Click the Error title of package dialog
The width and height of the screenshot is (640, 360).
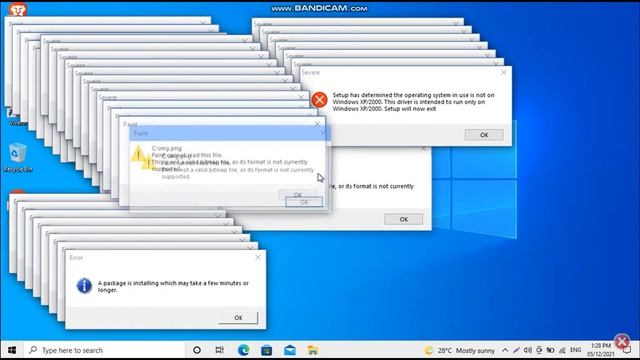coord(76,258)
